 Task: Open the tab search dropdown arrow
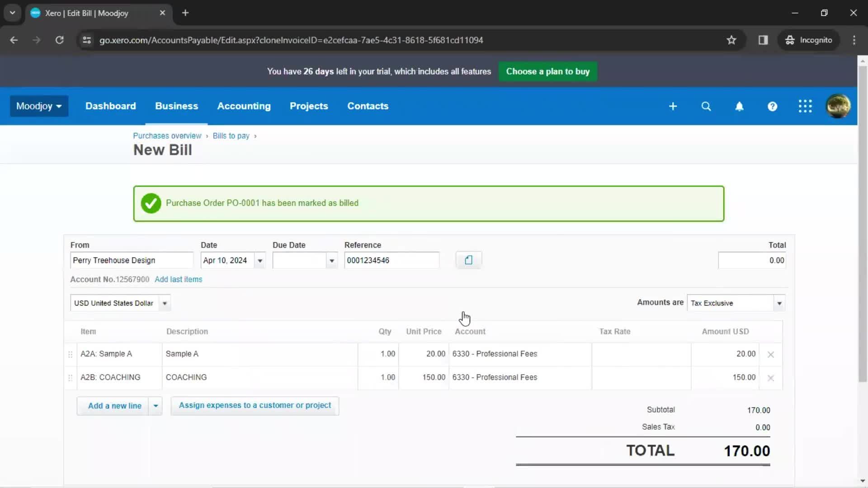point(12,13)
